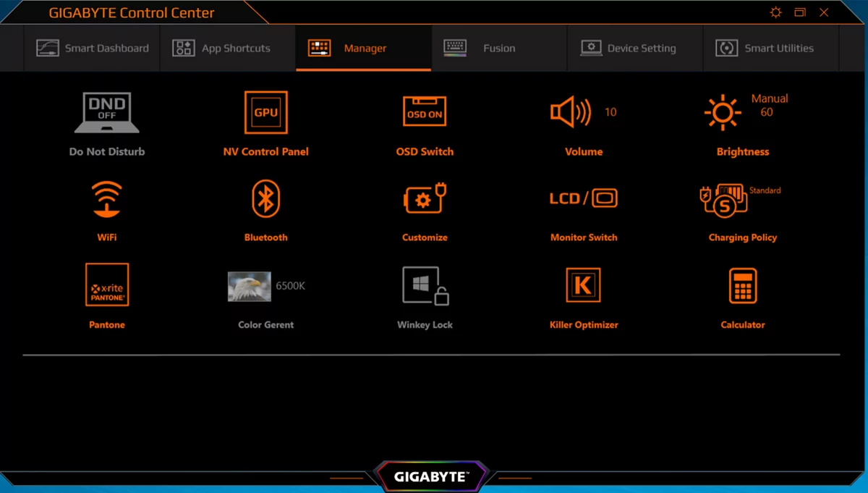Screen dimensions: 868x493
Task: Click the Bluetooth label
Action: (x=265, y=237)
